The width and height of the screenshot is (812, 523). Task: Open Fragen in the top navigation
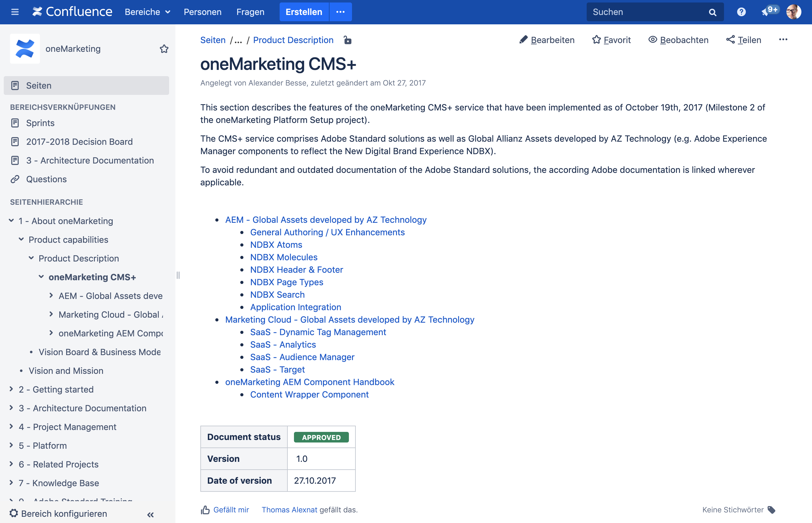click(x=250, y=12)
